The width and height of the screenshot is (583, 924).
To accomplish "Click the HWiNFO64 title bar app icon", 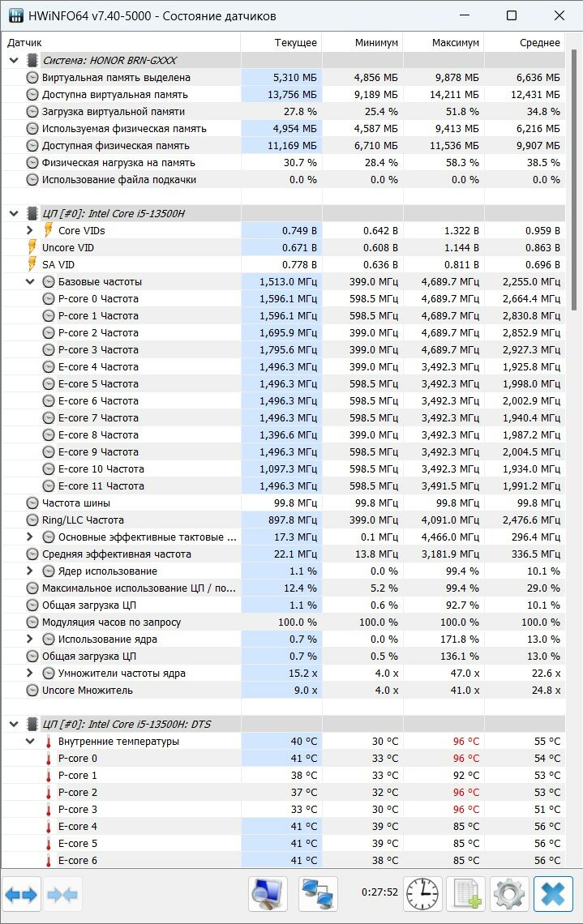I will point(16,16).
